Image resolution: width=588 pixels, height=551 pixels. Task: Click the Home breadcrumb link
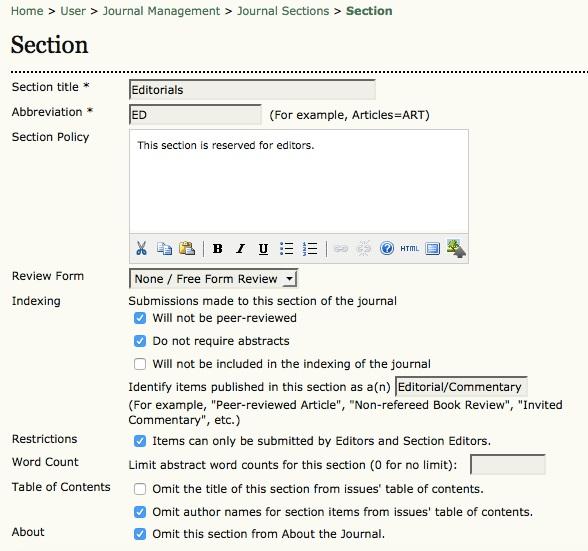27,11
